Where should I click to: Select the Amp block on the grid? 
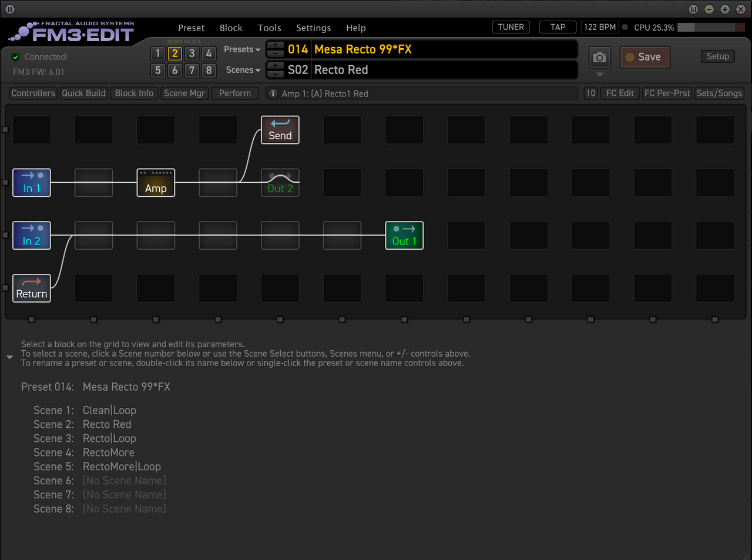pyautogui.click(x=156, y=183)
